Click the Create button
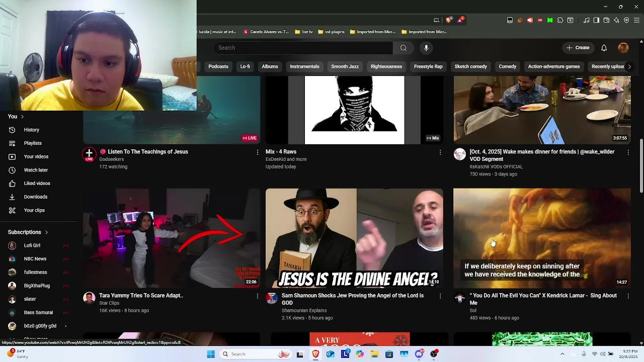The height and width of the screenshot is (362, 644). pos(578,48)
